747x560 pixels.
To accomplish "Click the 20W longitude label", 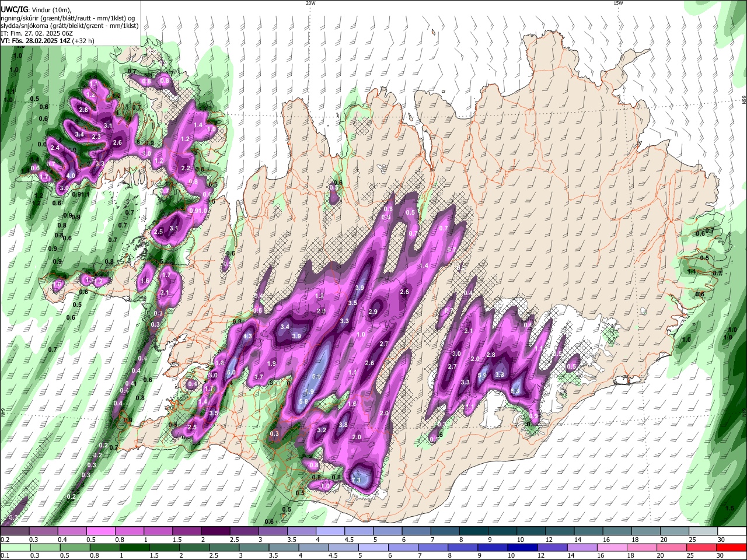I will [x=310, y=2].
